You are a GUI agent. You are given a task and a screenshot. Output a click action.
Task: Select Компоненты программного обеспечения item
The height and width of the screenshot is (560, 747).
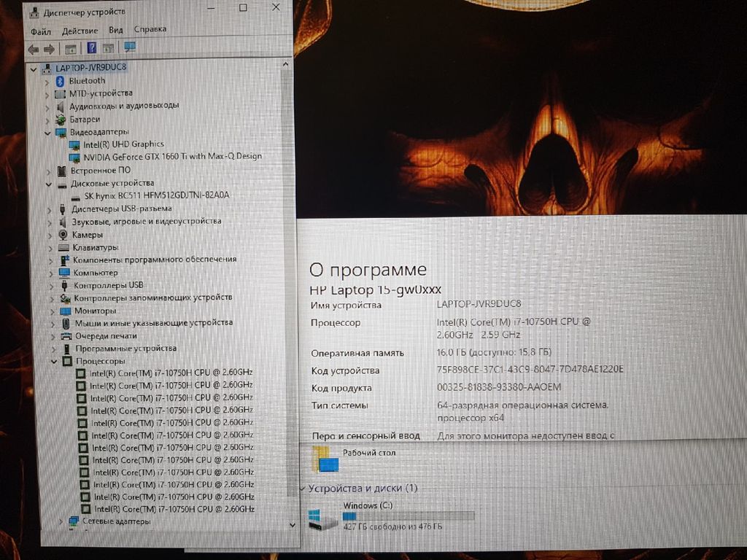click(x=155, y=260)
